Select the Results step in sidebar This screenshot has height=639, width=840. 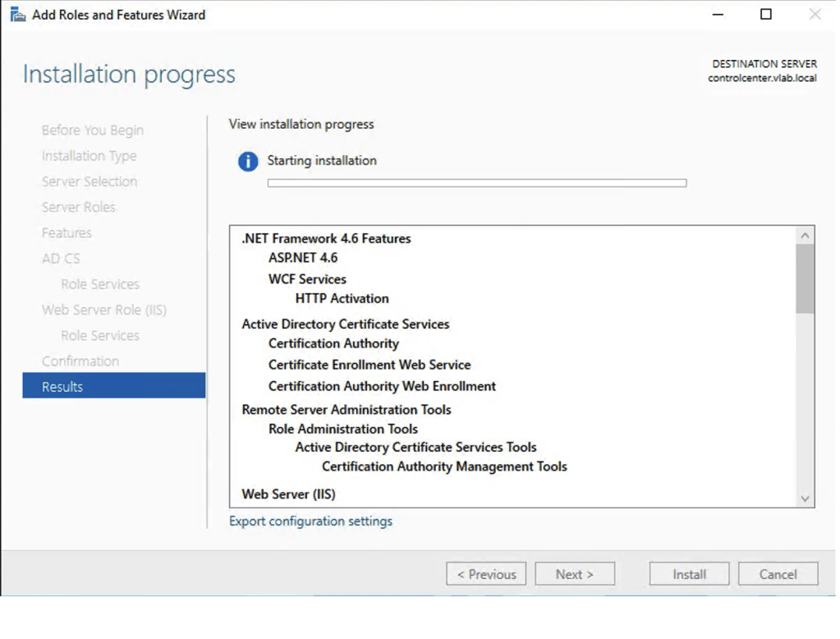coord(113,386)
